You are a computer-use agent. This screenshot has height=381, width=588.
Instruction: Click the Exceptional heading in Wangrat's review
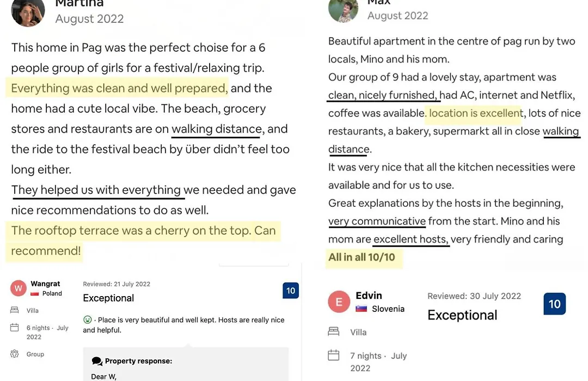[x=108, y=298]
